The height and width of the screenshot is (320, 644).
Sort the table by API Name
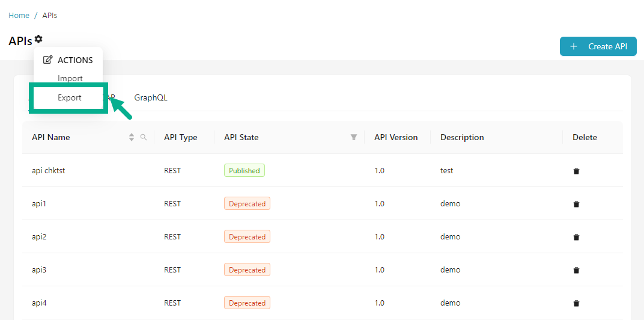pyautogui.click(x=132, y=137)
